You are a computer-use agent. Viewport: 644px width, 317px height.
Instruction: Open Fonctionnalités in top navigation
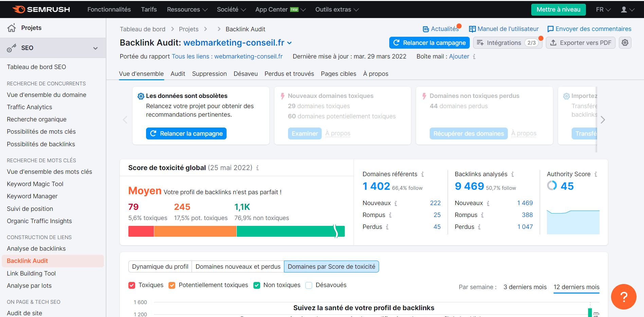(109, 10)
